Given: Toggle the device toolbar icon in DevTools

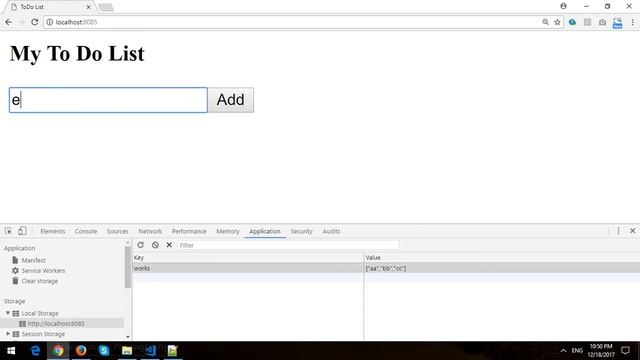Looking at the screenshot, I should pyautogui.click(x=22, y=231).
